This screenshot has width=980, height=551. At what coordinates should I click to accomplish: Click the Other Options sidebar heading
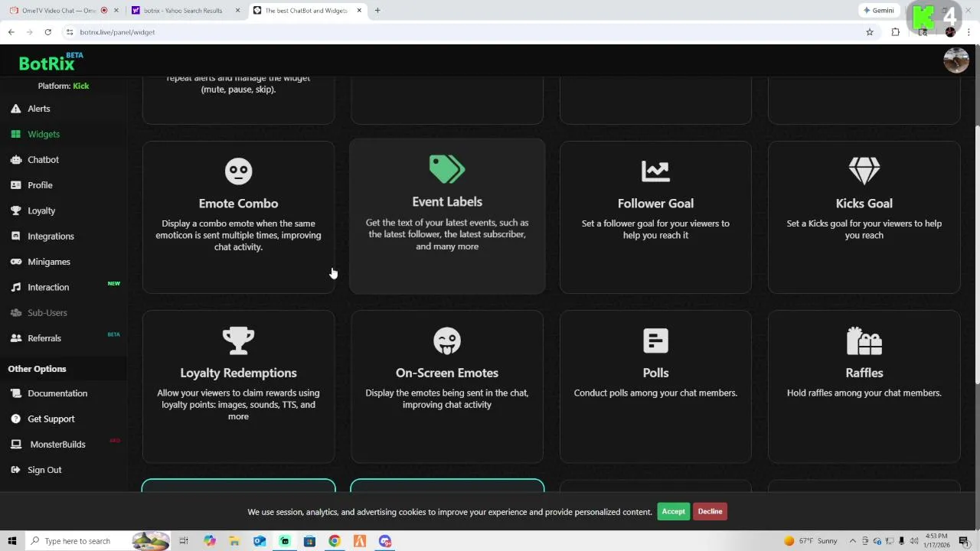coord(37,369)
